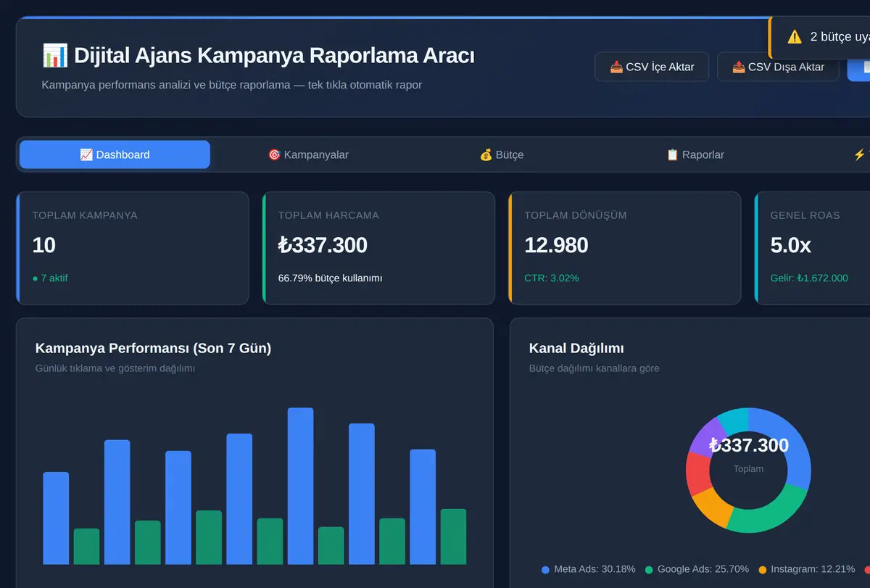Image resolution: width=870 pixels, height=588 pixels.
Task: Click the '2 bütçe uyarısı' notification toast
Action: tap(819, 37)
